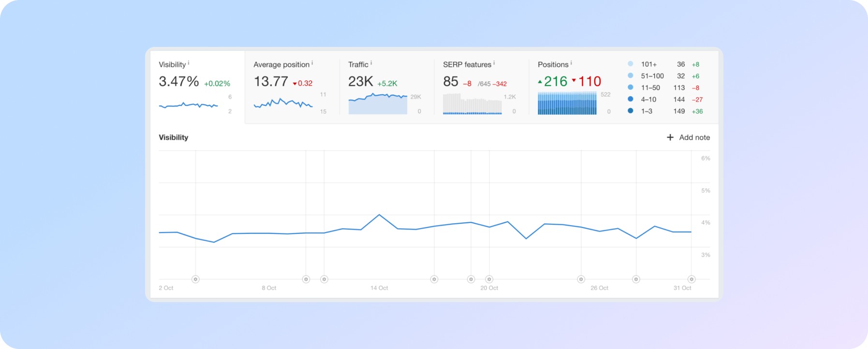Image resolution: width=868 pixels, height=349 pixels.
Task: Click the 149 count in 1–3 row
Action: click(x=679, y=111)
